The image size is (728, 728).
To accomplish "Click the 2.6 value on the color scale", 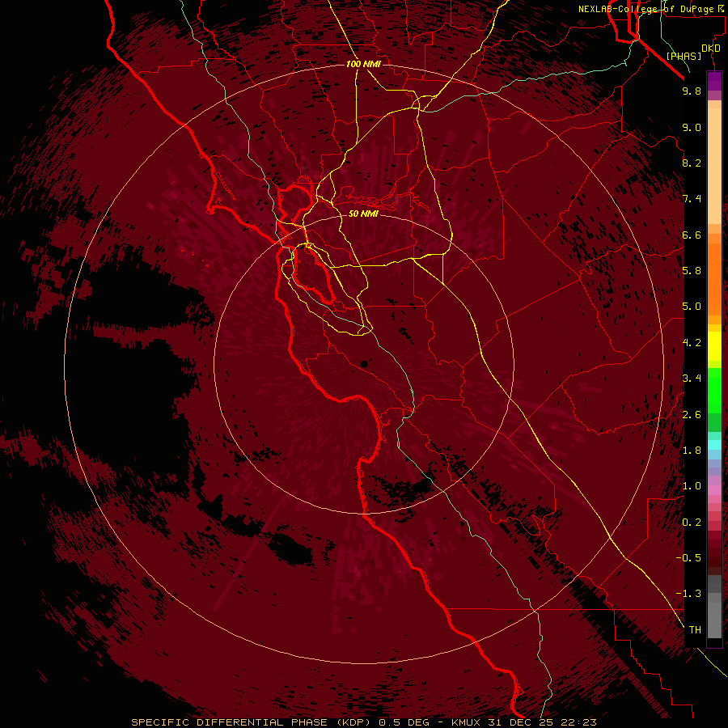I will [x=692, y=415].
